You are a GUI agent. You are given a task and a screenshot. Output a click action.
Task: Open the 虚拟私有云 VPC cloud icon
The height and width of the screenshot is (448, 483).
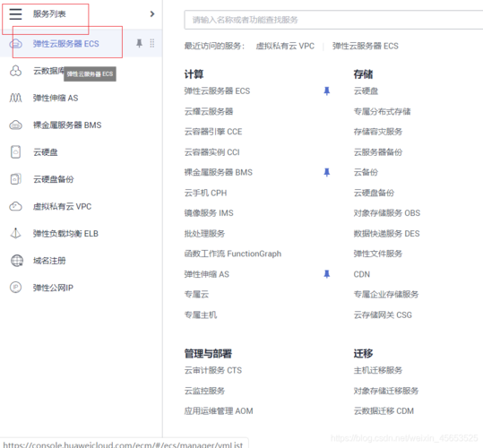click(x=16, y=206)
